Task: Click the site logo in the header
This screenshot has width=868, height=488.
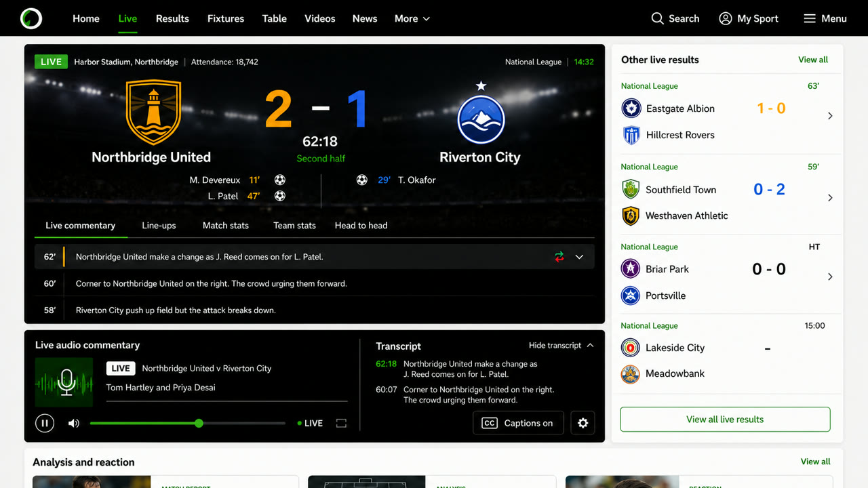Action: point(31,18)
